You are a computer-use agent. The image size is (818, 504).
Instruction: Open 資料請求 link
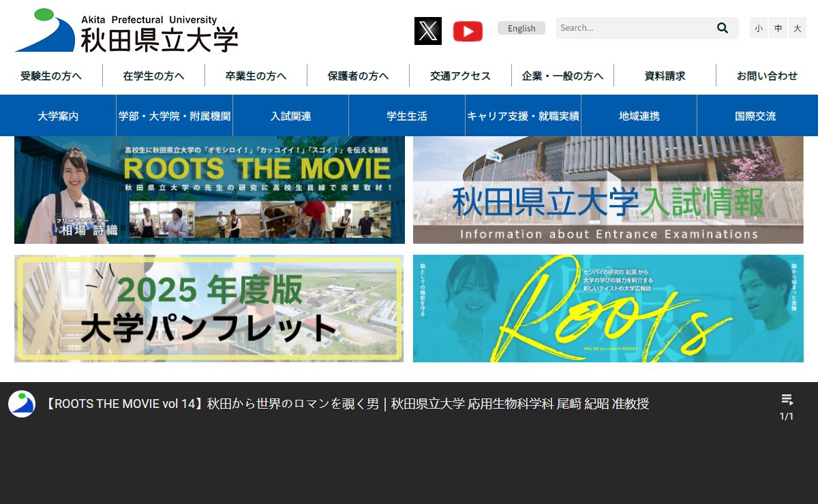point(665,76)
